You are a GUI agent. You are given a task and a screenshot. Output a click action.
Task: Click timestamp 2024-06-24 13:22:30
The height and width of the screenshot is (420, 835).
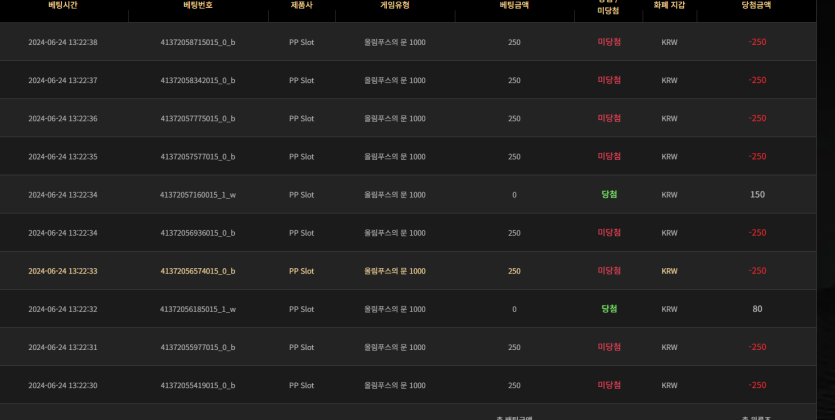tap(63, 385)
